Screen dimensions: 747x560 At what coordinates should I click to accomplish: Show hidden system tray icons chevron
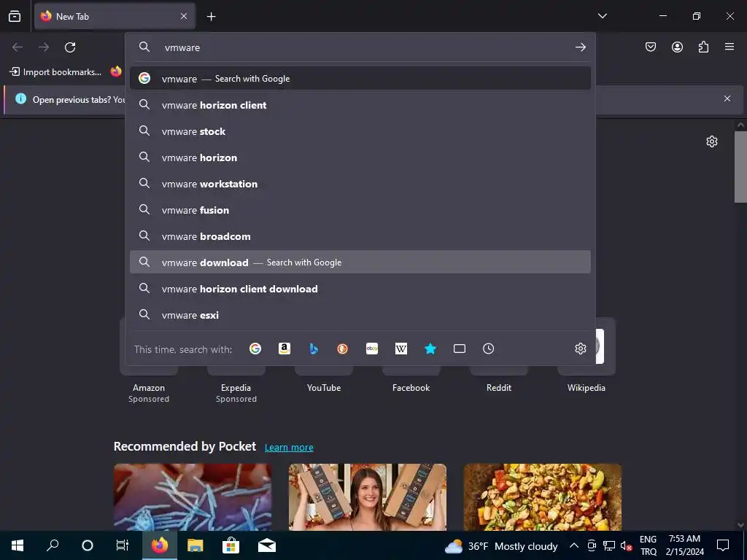pyautogui.click(x=574, y=545)
